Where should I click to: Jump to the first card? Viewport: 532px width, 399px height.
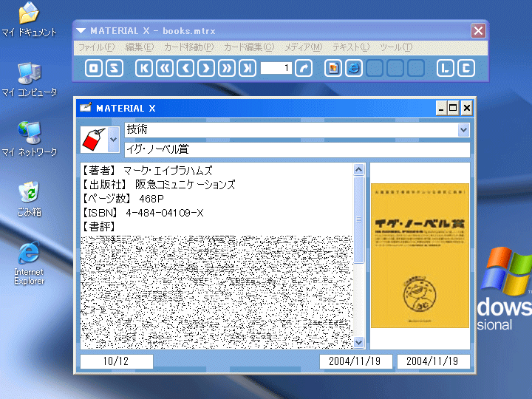tap(144, 68)
